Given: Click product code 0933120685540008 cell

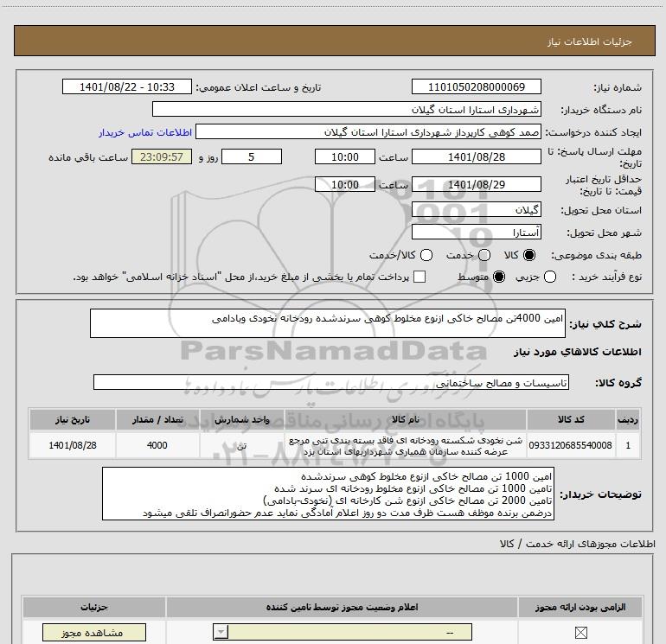Looking at the screenshot, I should coord(571,445).
